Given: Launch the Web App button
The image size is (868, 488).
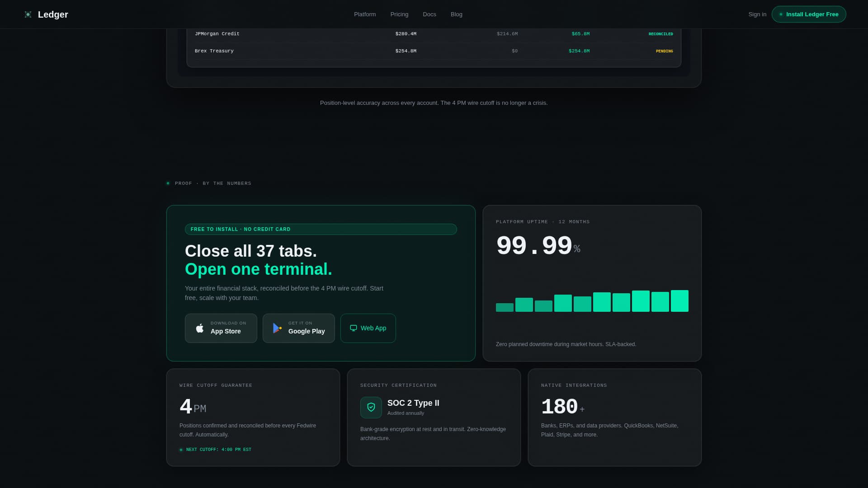Looking at the screenshot, I should [368, 328].
